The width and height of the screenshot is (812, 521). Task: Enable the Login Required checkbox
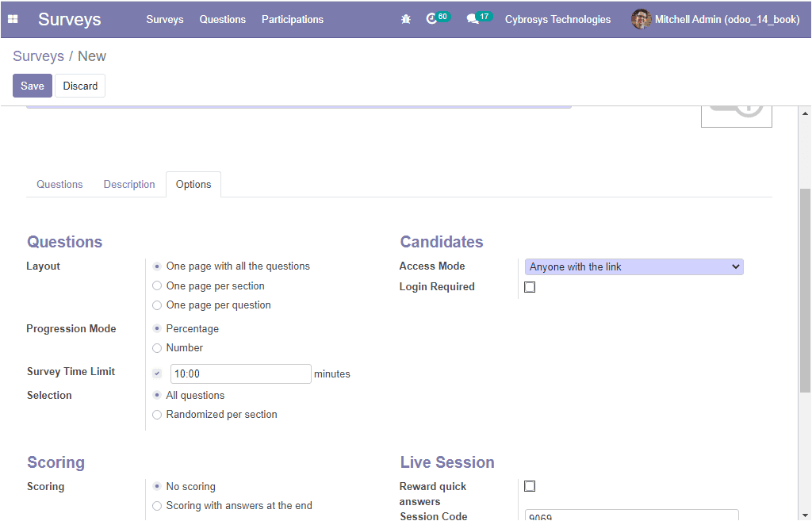530,287
